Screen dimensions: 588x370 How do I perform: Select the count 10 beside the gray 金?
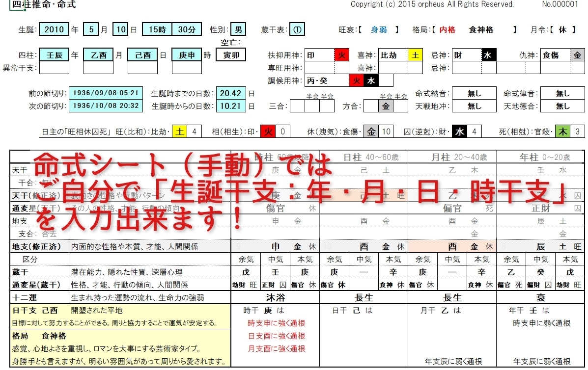point(386,132)
